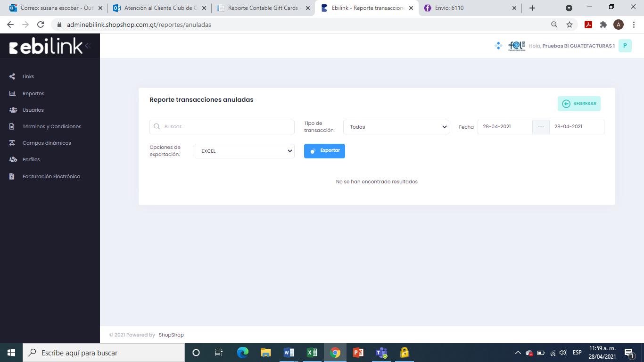Open the end date picker field

tap(577, 127)
